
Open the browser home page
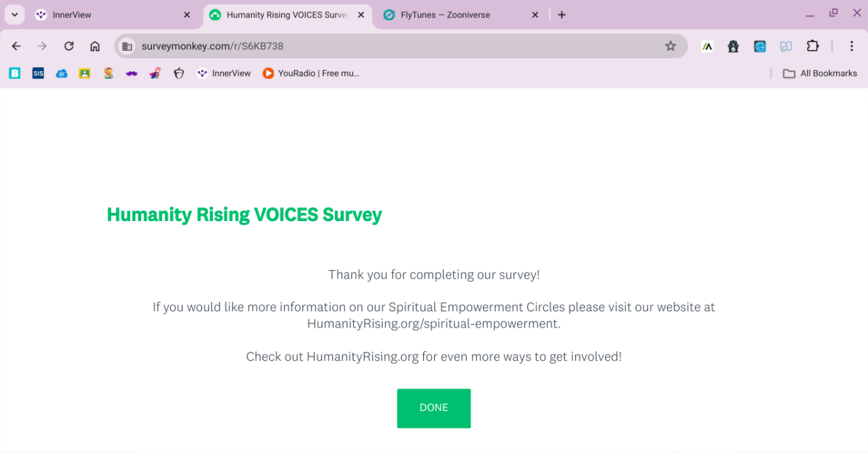[x=95, y=46]
